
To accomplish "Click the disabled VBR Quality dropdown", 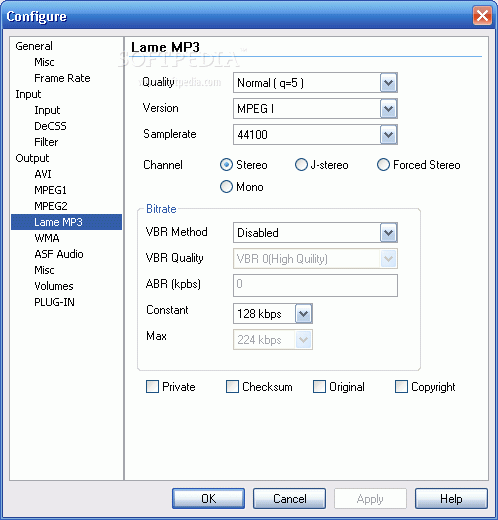I will tap(315, 258).
